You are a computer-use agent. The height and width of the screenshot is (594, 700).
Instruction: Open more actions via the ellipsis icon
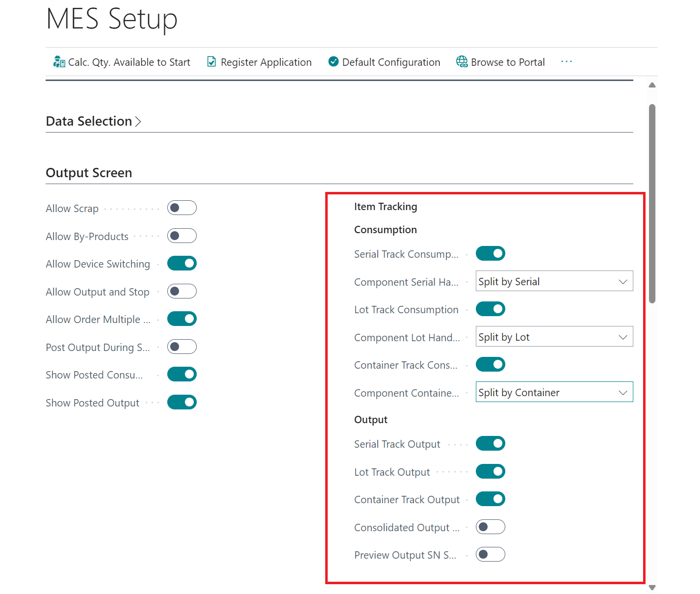(x=567, y=61)
